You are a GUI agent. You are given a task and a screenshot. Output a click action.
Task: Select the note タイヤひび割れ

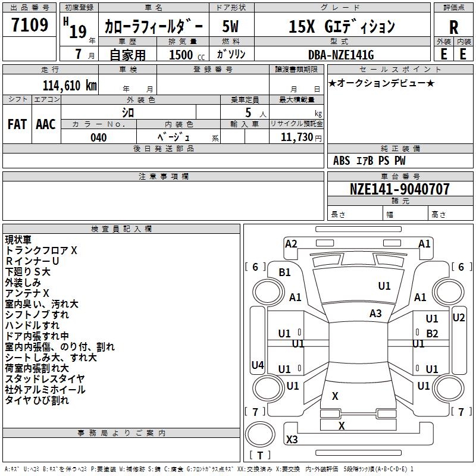(37, 400)
